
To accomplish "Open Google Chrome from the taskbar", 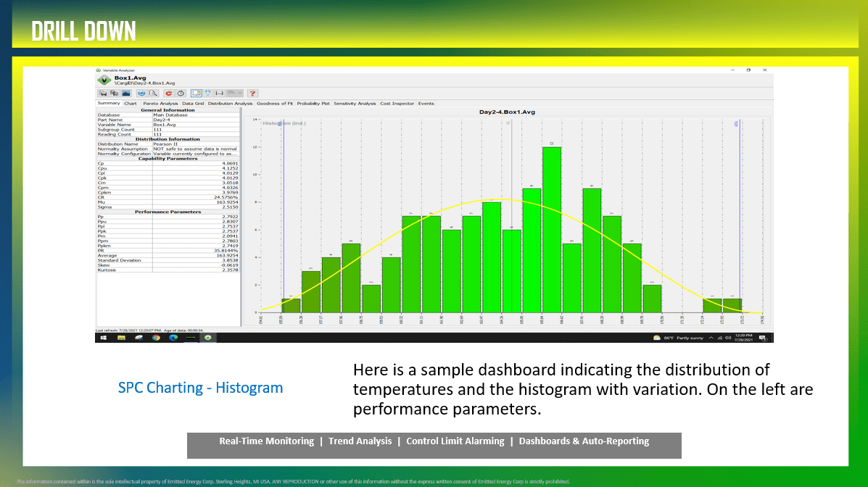I will click(156, 338).
